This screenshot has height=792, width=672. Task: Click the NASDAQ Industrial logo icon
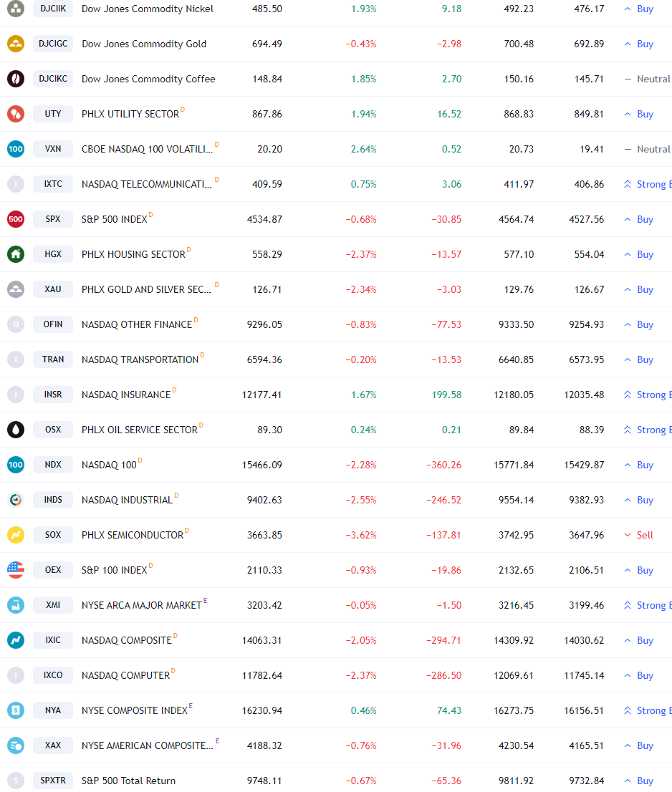(x=16, y=500)
